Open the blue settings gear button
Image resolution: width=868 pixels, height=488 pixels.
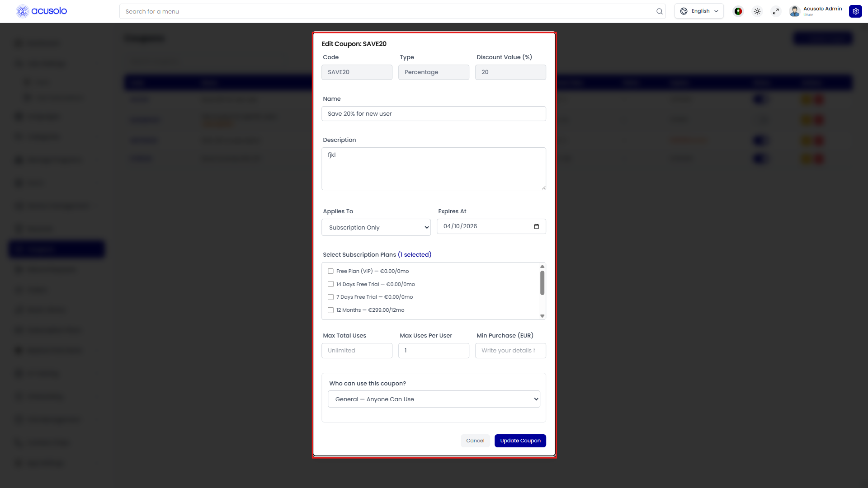click(855, 11)
